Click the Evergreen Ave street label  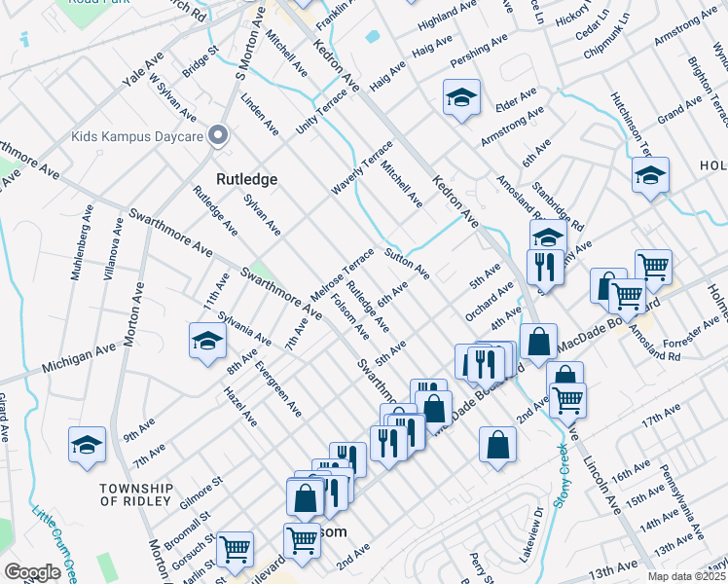tap(278, 388)
